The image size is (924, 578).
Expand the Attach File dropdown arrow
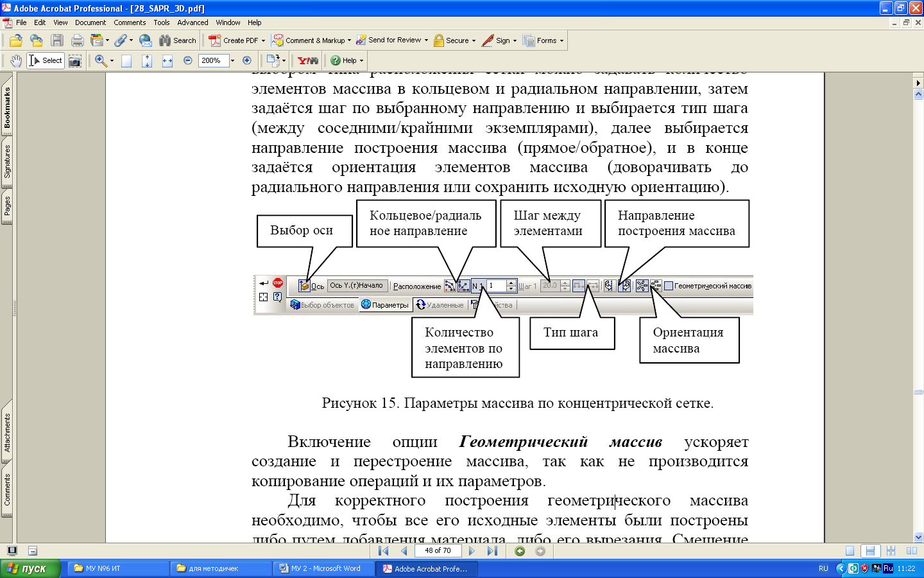click(131, 40)
